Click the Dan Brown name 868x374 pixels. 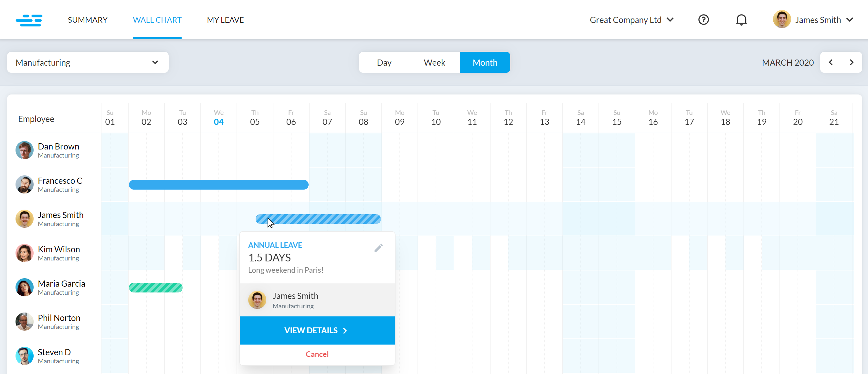point(58,146)
